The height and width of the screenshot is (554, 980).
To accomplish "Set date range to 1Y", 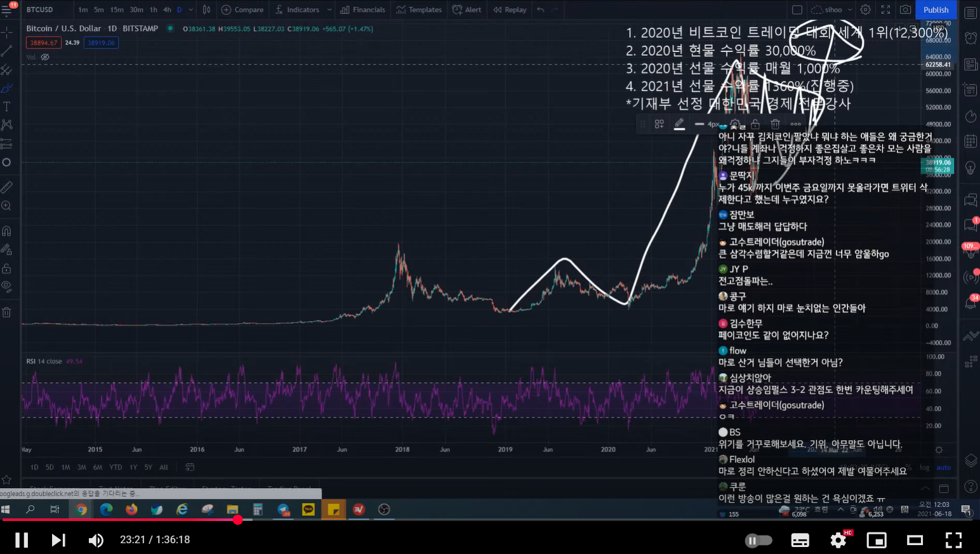I will 133,467.
